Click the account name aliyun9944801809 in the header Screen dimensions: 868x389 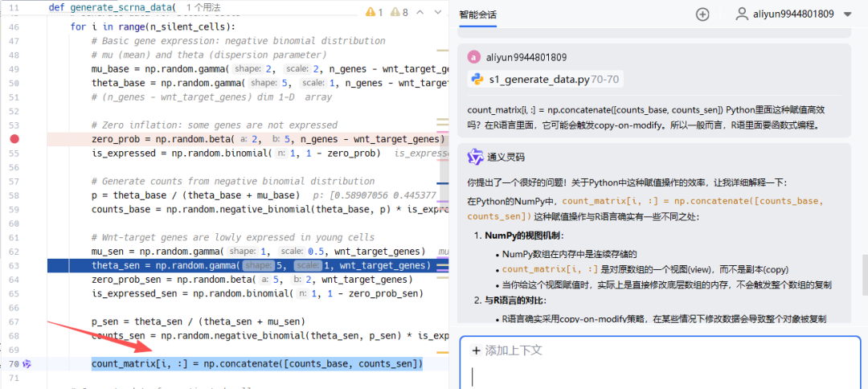coord(793,14)
